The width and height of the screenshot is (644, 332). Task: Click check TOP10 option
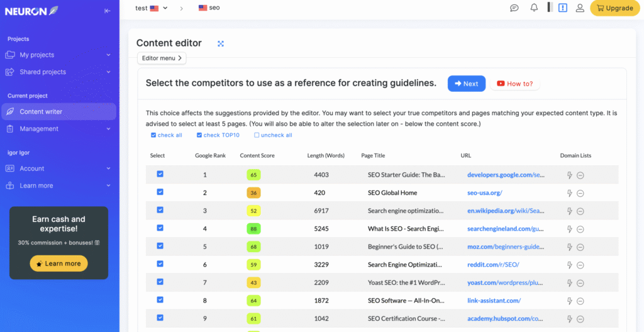218,135
